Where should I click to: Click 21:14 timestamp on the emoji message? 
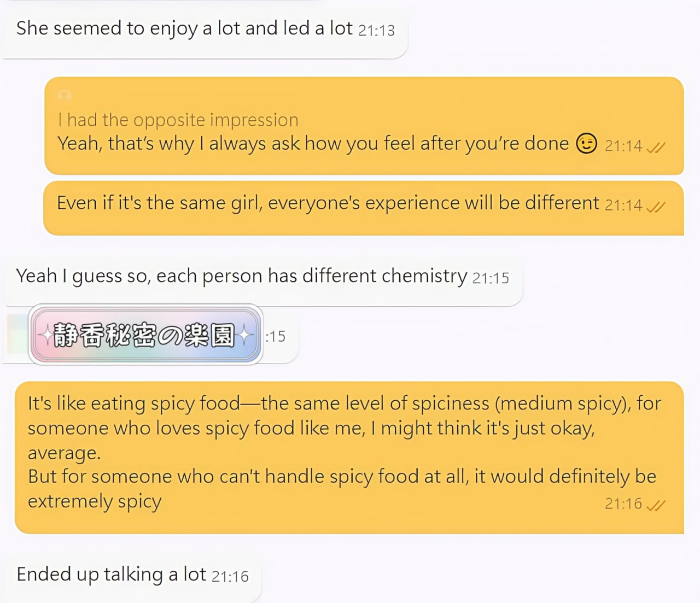623,146
